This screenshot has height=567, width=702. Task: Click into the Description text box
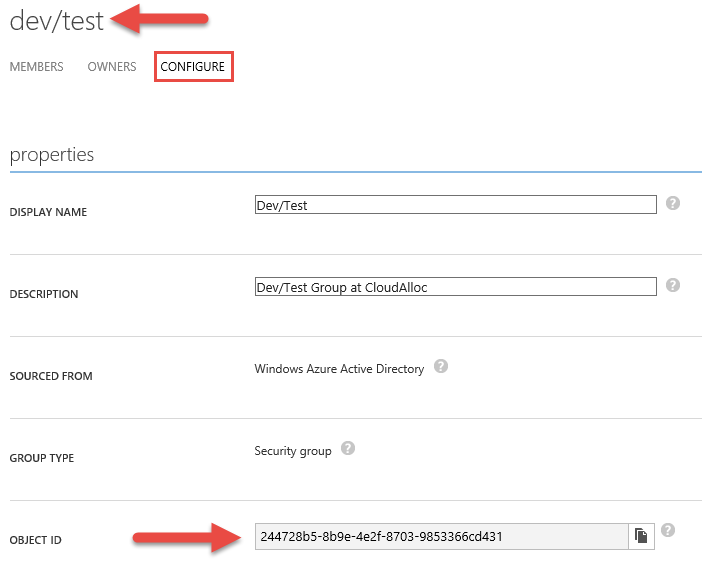coord(455,286)
